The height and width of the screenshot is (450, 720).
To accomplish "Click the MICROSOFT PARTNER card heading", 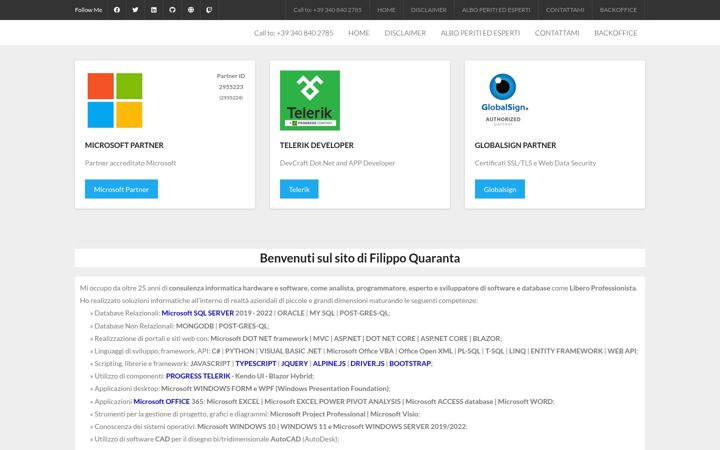I will pos(124,145).
